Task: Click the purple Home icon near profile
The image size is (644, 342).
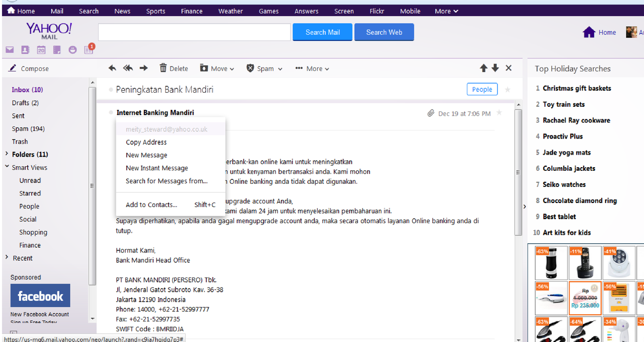Action: point(589,32)
